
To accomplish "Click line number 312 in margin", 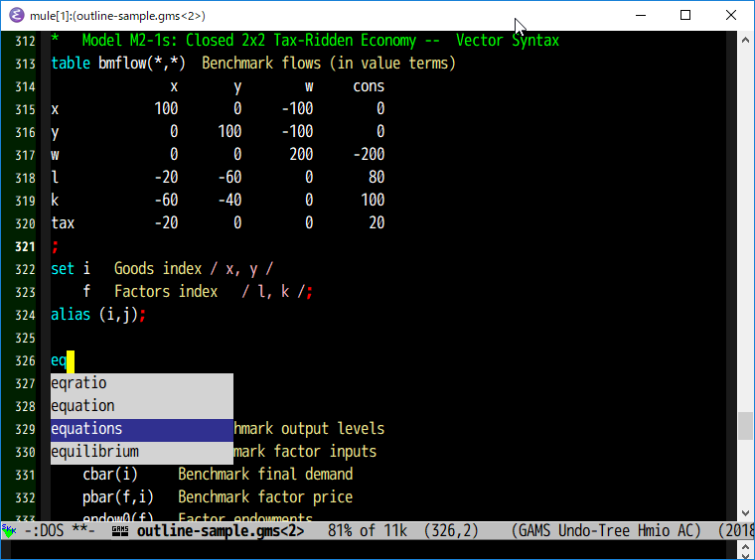I will coord(25,42).
